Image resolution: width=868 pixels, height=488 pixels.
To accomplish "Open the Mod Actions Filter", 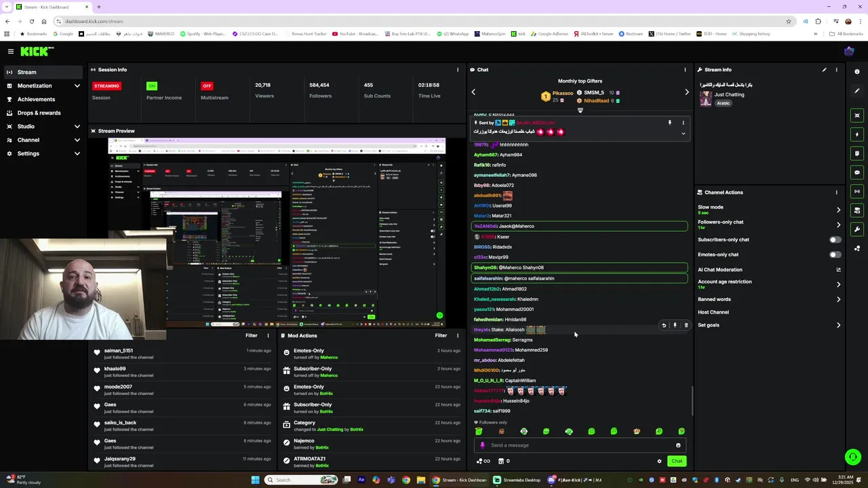I will pyautogui.click(x=441, y=335).
